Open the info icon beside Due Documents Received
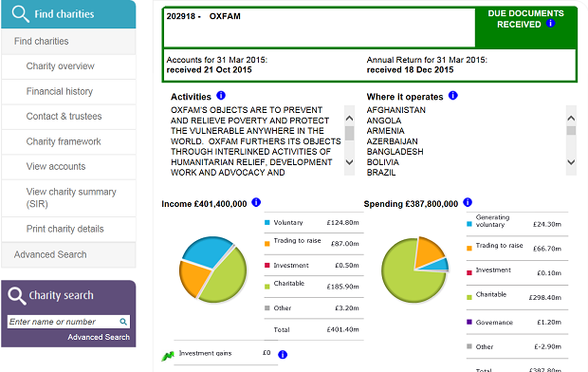 point(550,24)
